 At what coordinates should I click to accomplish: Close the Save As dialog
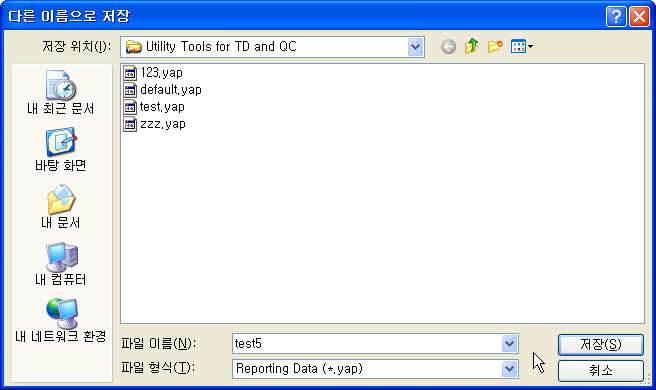(x=639, y=17)
